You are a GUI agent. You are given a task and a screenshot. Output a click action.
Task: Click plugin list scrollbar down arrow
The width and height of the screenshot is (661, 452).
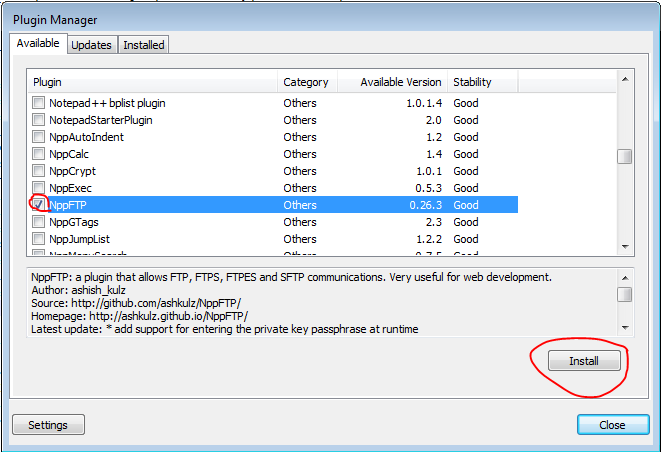625,247
